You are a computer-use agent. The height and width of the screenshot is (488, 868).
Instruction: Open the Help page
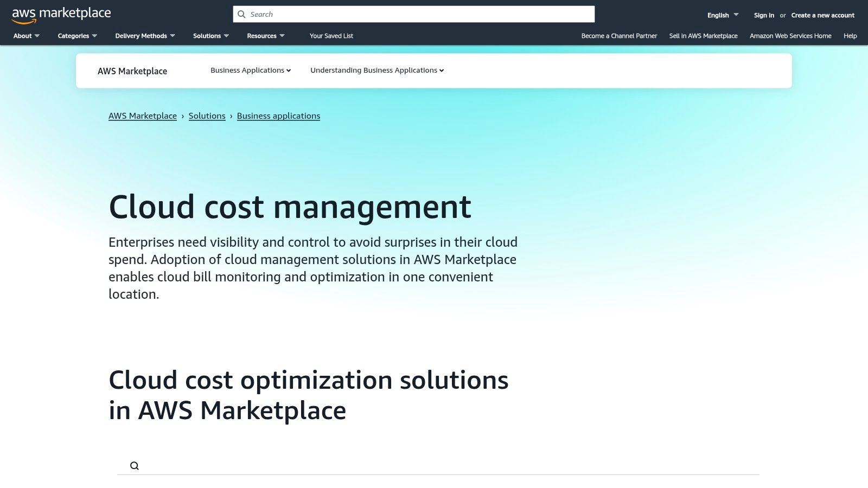(850, 36)
